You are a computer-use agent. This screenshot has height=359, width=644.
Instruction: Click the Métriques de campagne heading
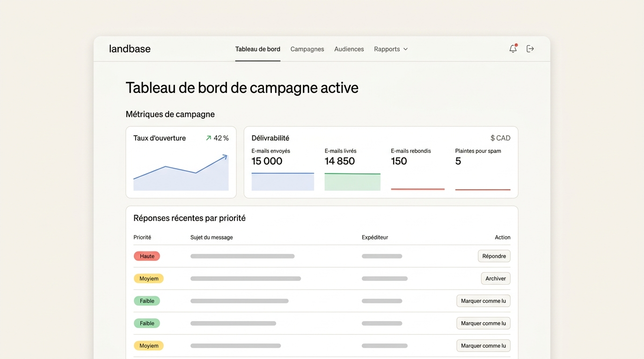point(170,114)
